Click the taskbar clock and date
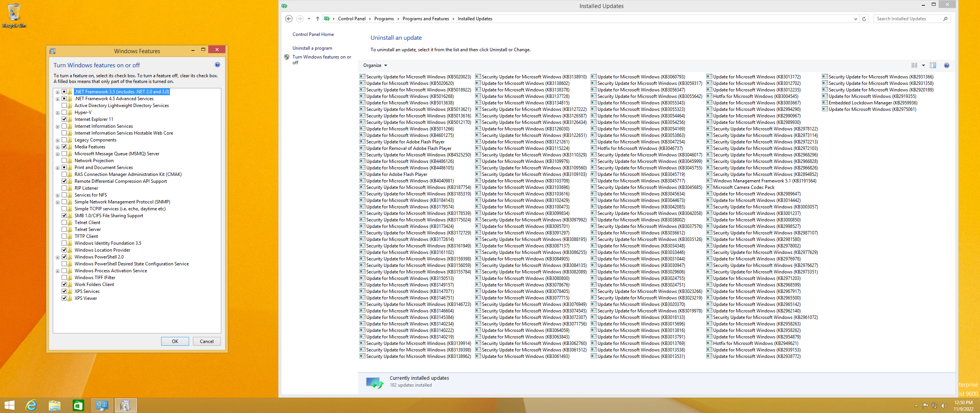This screenshot has height=413, width=980. click(963, 406)
